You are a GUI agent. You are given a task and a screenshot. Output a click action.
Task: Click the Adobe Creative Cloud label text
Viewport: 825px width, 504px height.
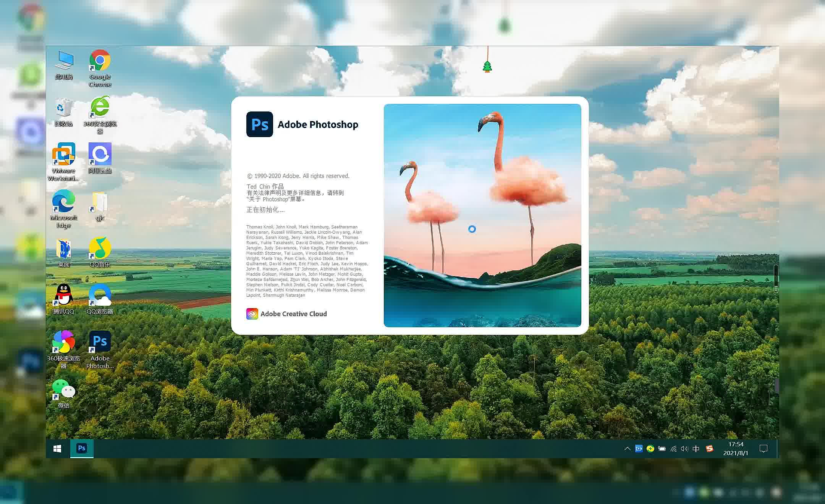294,314
